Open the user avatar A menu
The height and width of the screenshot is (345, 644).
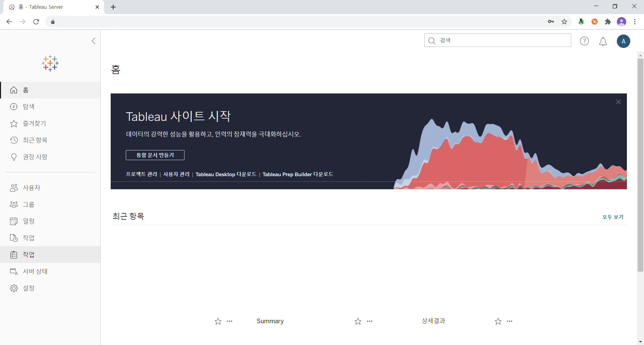[x=624, y=41]
